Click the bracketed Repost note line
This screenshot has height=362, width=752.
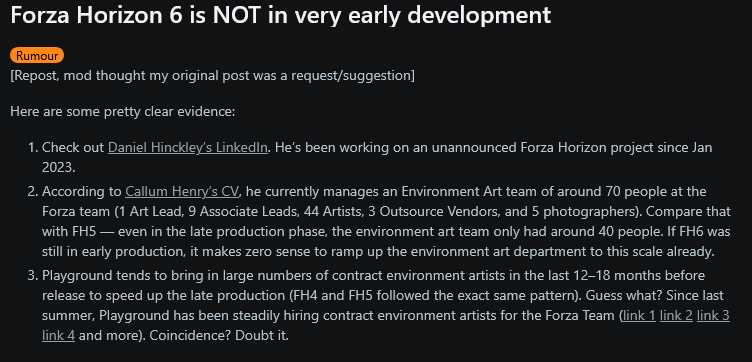212,76
